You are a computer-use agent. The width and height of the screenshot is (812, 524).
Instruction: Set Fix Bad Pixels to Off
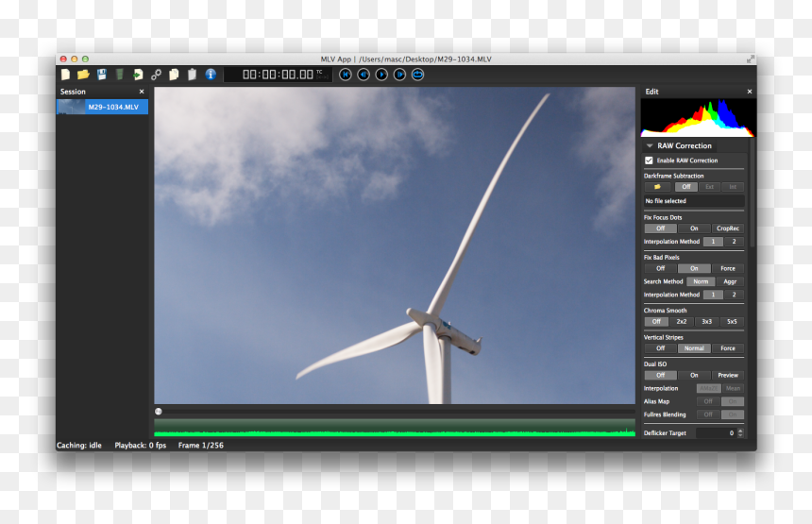click(661, 269)
